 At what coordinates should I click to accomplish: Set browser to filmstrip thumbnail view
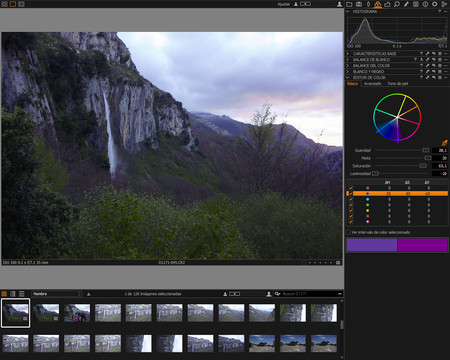[x=4, y=294]
